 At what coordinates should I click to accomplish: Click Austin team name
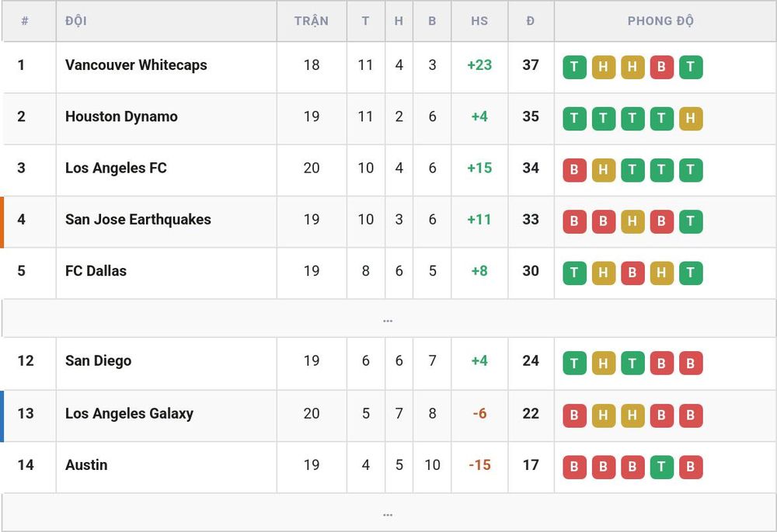[x=86, y=464]
